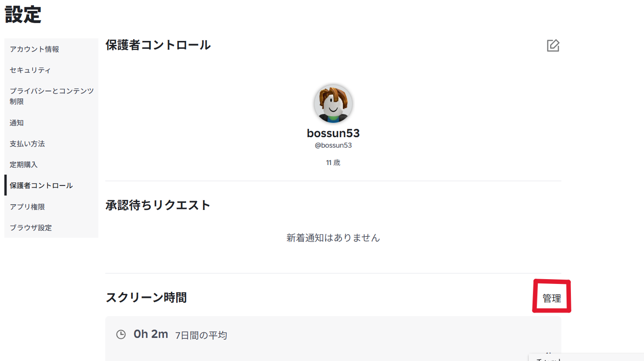The height and width of the screenshot is (361, 644).
Task: Click the 0h 2m screen time value
Action: pyautogui.click(x=151, y=334)
